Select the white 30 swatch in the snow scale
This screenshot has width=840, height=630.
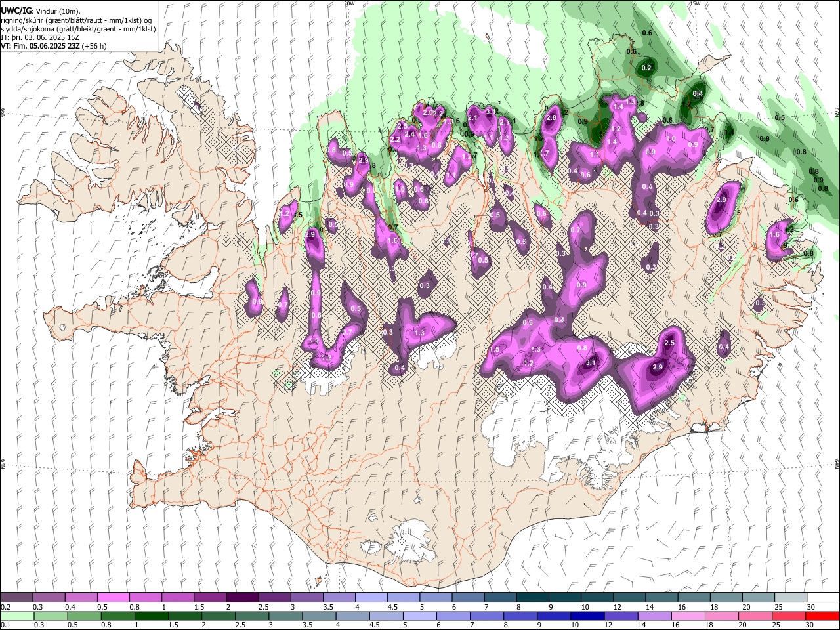click(822, 598)
